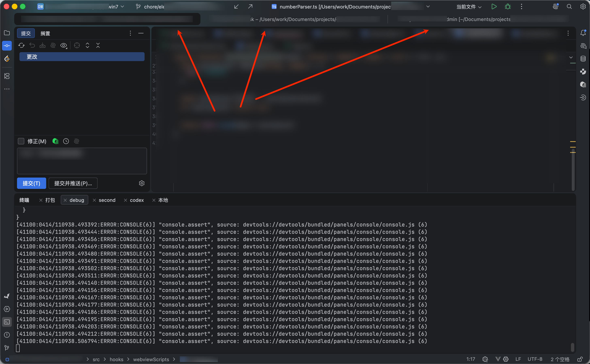This screenshot has width=590, height=364.
Task: Click the 提交并推送(P)... button
Action: (73, 183)
